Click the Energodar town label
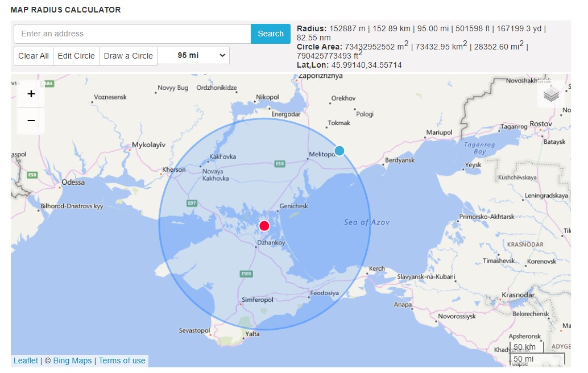588x373 pixels. point(285,114)
